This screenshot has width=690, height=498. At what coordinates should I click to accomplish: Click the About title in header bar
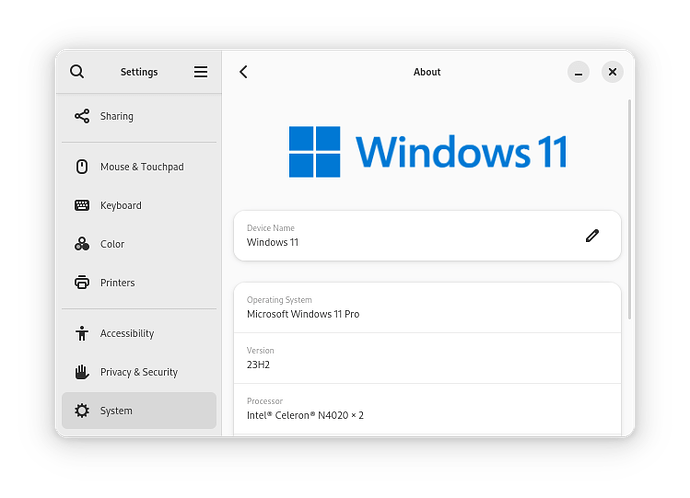tap(427, 72)
